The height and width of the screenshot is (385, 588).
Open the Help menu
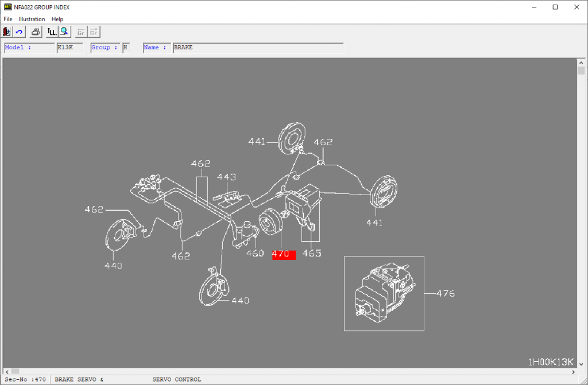point(57,19)
